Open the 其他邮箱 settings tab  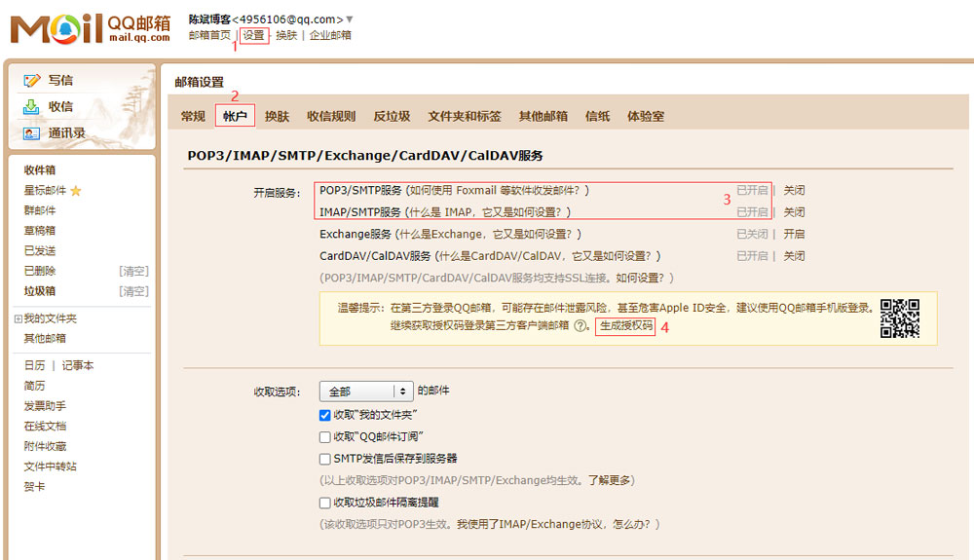tap(543, 116)
